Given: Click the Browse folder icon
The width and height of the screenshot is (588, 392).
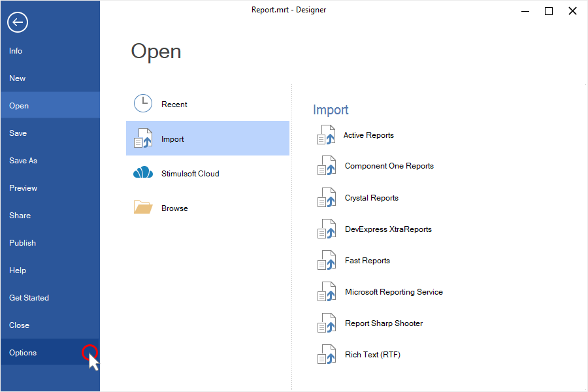Looking at the screenshot, I should tap(143, 206).
